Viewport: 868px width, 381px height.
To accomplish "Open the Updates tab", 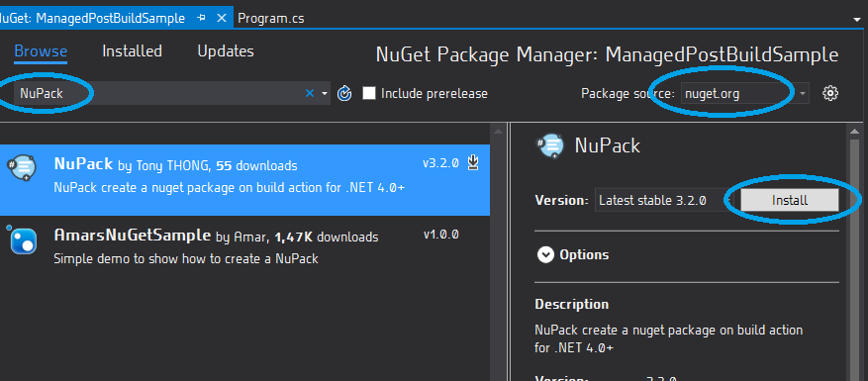I will pos(226,51).
